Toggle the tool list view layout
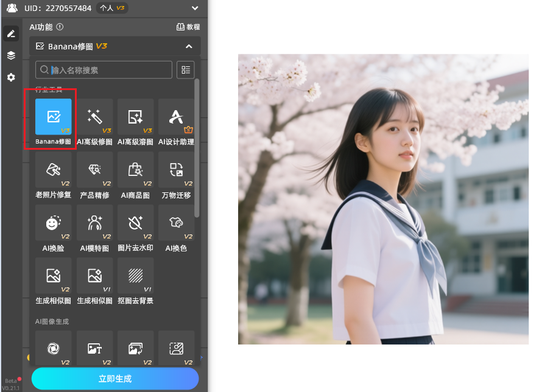The image size is (539, 392). click(x=185, y=70)
